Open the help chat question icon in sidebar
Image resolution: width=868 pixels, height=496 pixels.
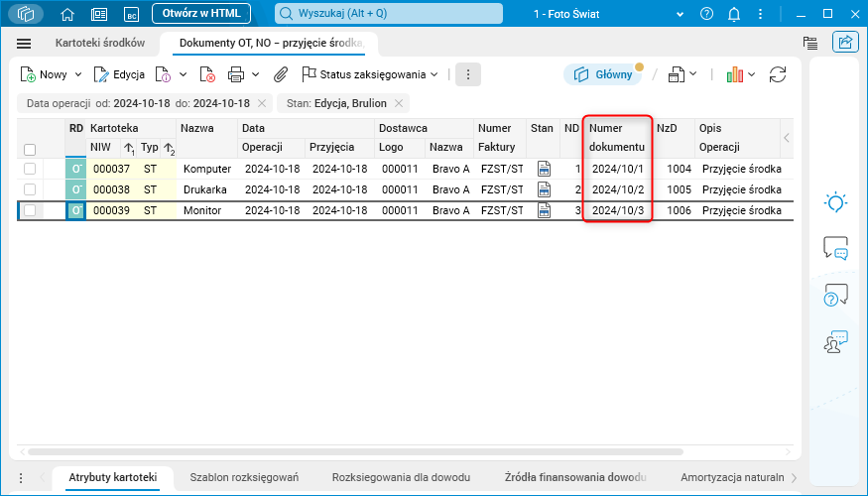click(x=835, y=295)
